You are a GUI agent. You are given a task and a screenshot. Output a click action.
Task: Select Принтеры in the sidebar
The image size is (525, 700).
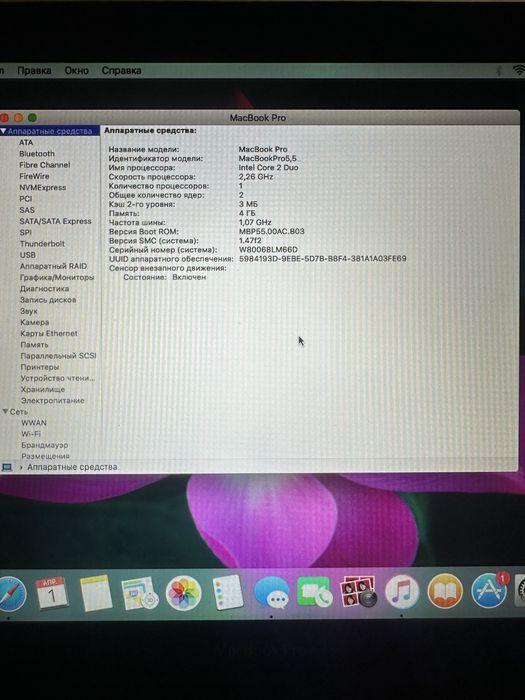(40, 367)
